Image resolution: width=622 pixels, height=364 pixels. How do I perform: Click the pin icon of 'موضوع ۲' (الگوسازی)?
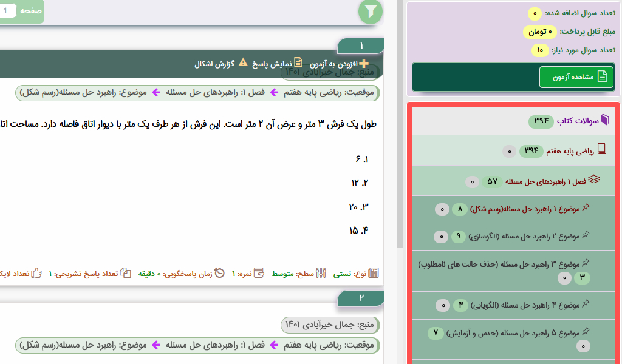coord(586,235)
